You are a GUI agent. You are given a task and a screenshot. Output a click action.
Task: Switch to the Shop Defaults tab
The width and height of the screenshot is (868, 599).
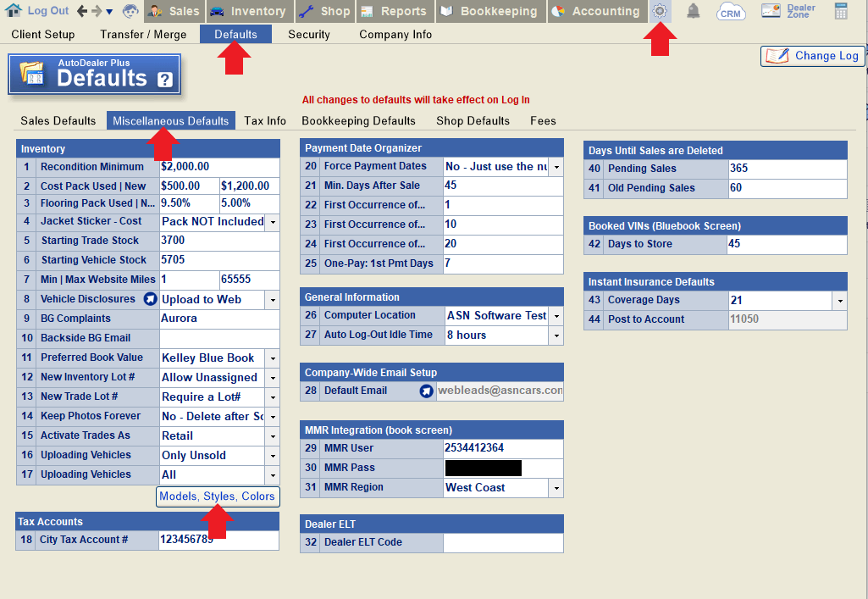tap(473, 120)
